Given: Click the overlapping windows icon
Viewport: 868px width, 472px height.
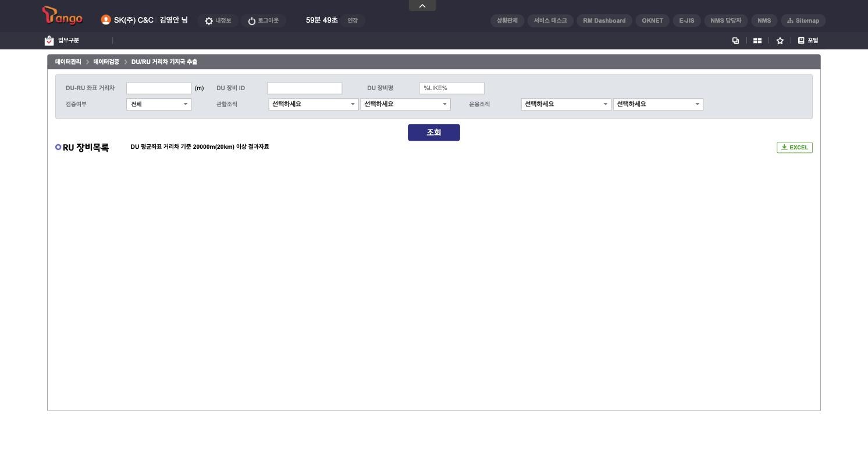Looking at the screenshot, I should pyautogui.click(x=735, y=41).
